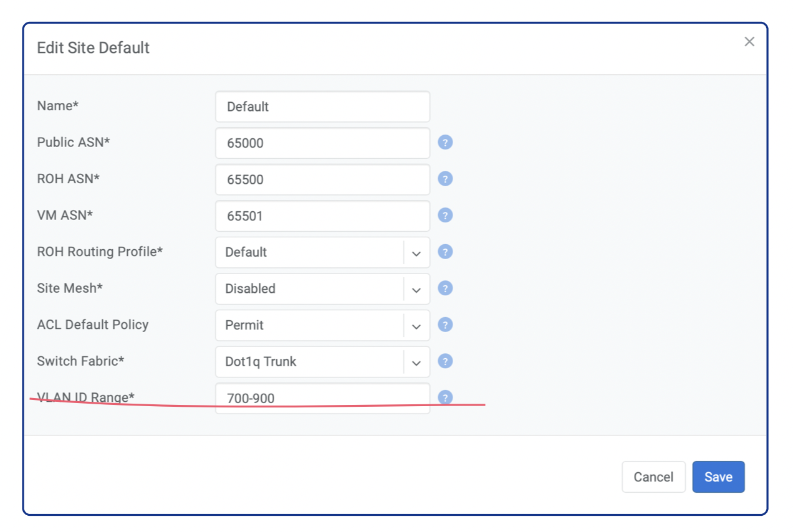Save the site settings
Screen dimensions: 793x532
point(718,477)
